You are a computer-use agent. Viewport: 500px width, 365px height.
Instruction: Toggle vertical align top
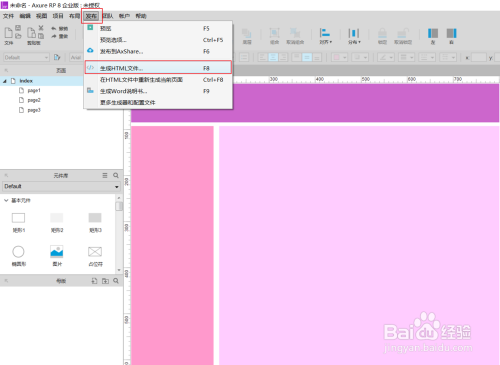[297, 57]
